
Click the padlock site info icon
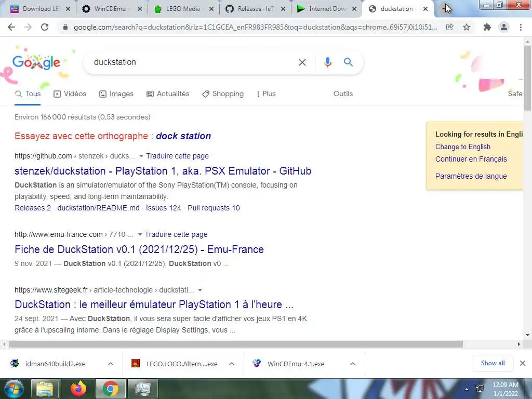(65, 27)
